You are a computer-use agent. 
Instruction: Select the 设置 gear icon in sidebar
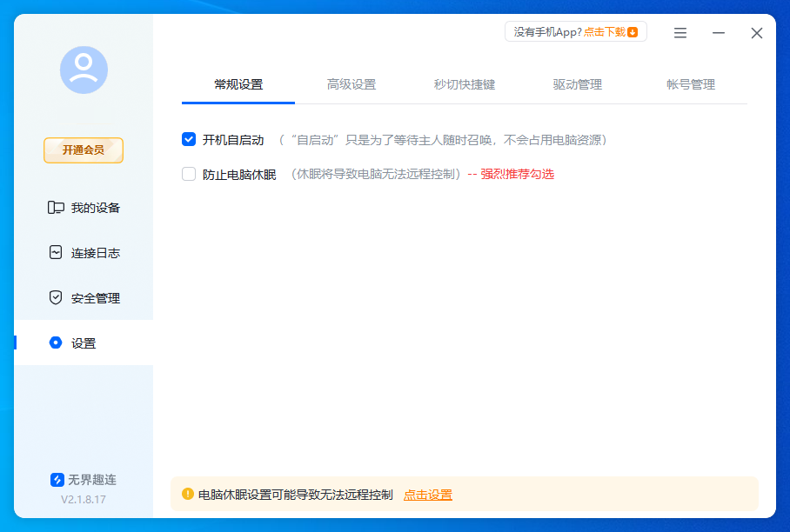[54, 342]
